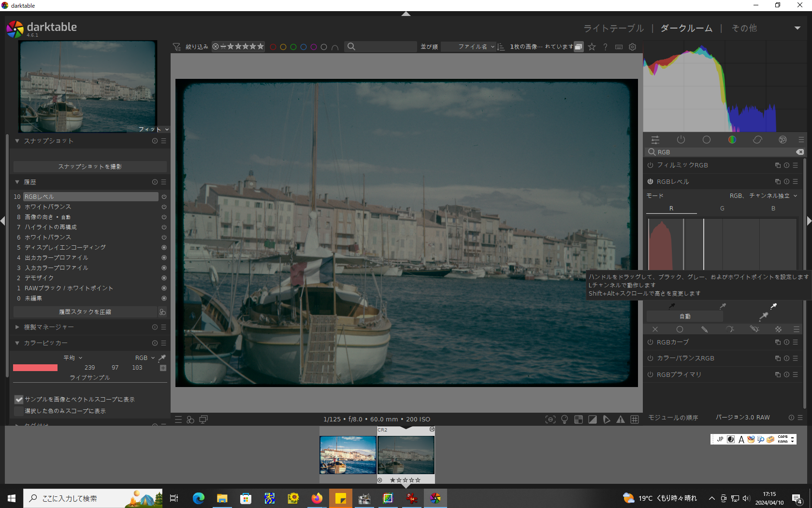Collapse the カラーピッカー panel

coord(17,343)
